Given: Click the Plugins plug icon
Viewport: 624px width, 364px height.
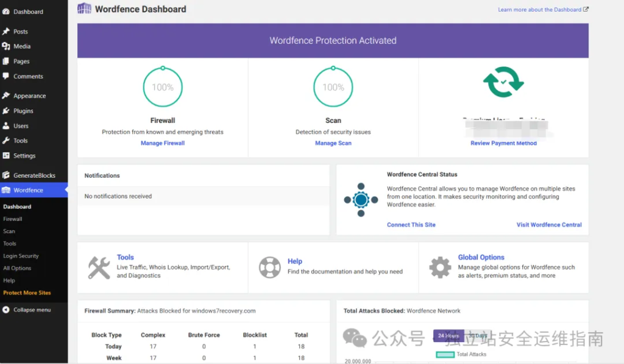Looking at the screenshot, I should 5,110.
